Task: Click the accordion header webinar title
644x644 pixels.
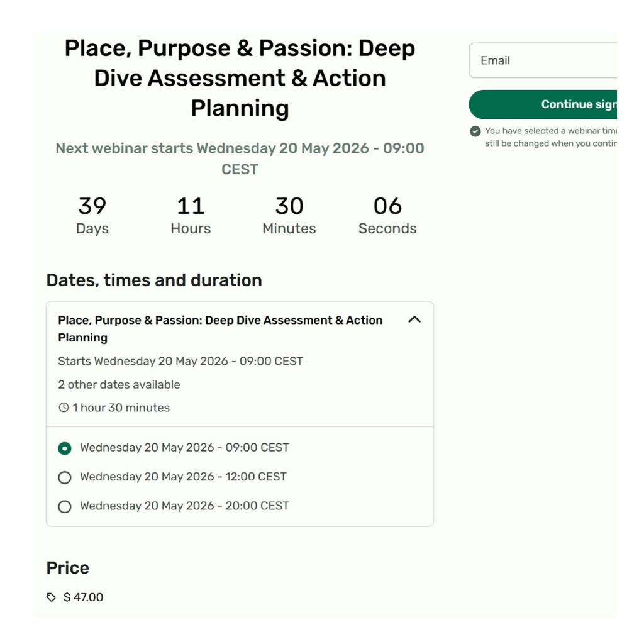Action: [x=220, y=328]
